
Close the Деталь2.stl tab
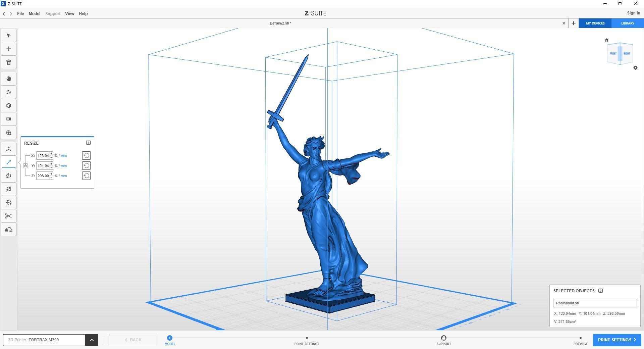click(x=564, y=23)
